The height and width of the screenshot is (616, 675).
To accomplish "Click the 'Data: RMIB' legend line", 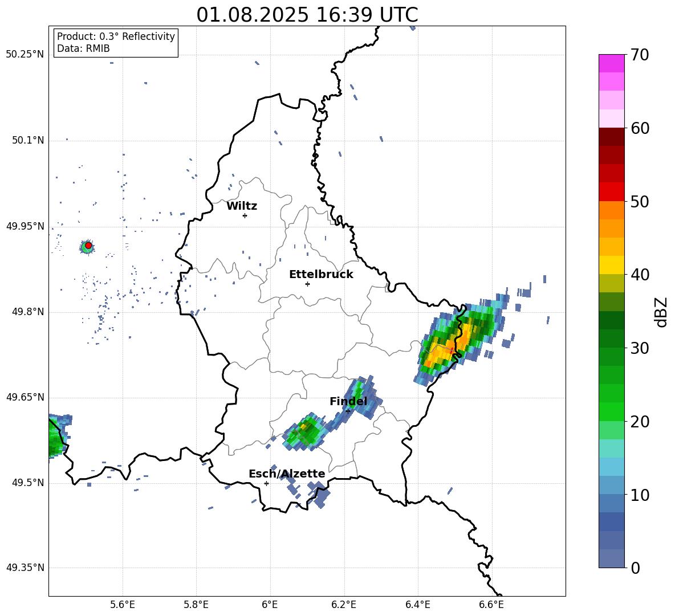I will point(83,48).
